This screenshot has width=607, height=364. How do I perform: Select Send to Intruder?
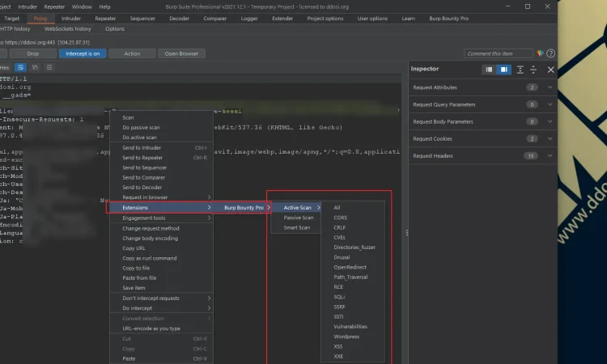tap(161, 148)
